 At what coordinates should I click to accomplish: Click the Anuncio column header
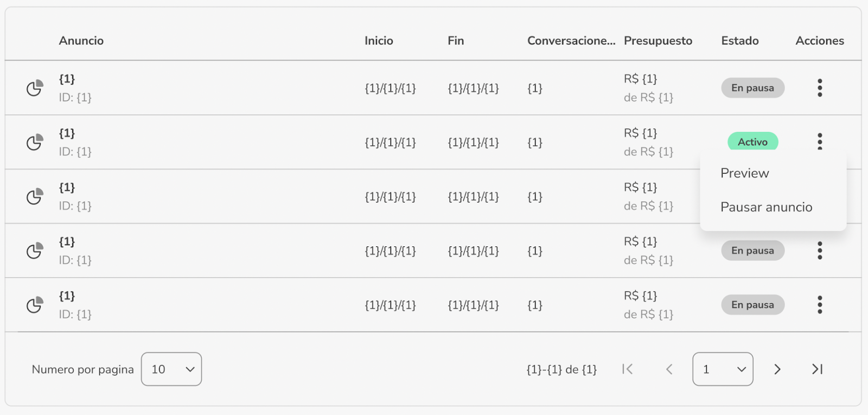[81, 41]
